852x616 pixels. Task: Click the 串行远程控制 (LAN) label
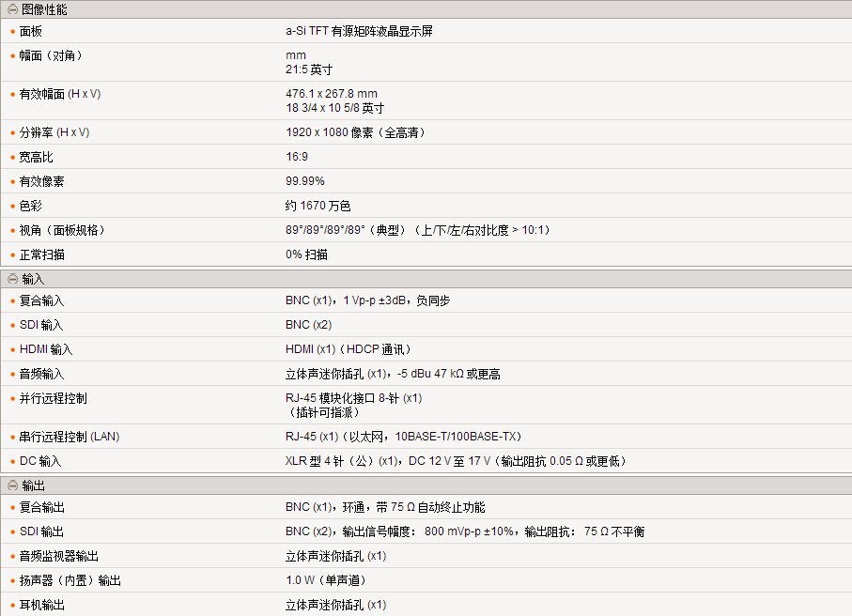click(70, 437)
